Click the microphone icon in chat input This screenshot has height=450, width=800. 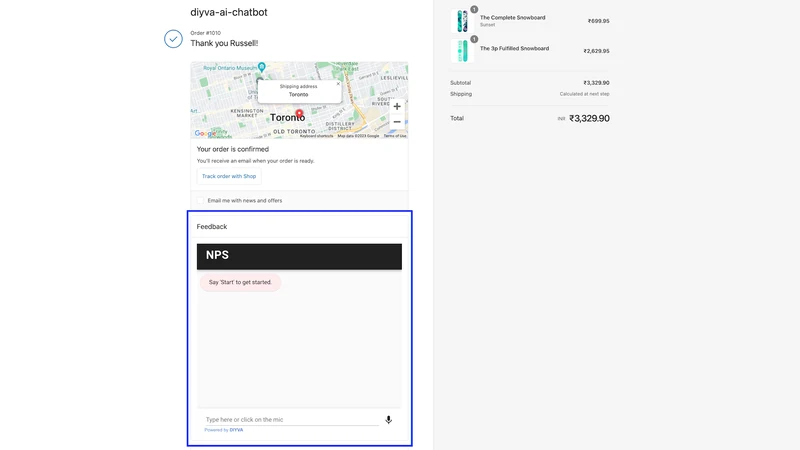388,419
